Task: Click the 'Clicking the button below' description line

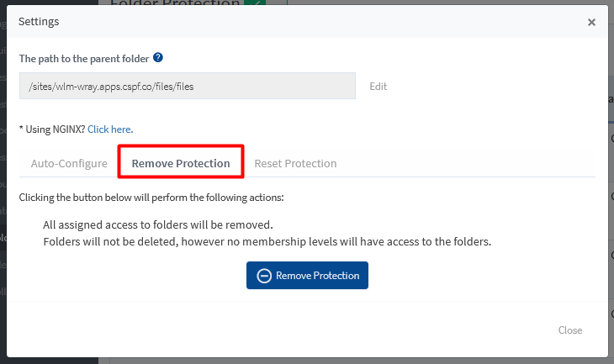Action: [x=151, y=198]
